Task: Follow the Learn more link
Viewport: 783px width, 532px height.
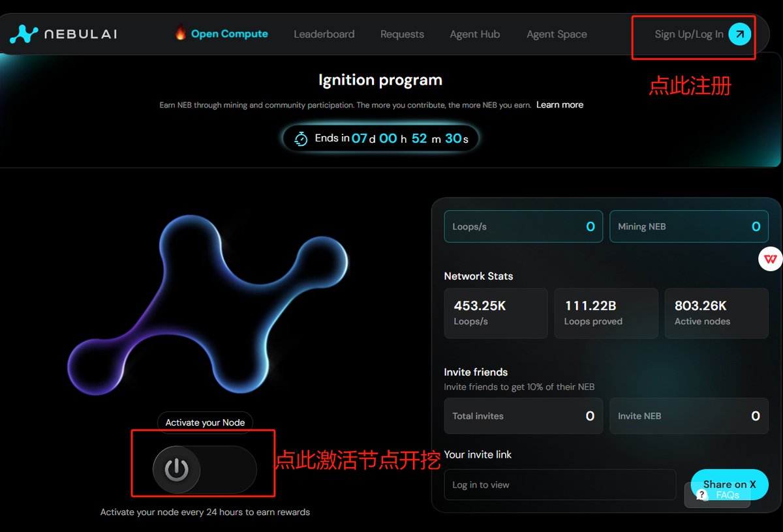Action: [560, 104]
